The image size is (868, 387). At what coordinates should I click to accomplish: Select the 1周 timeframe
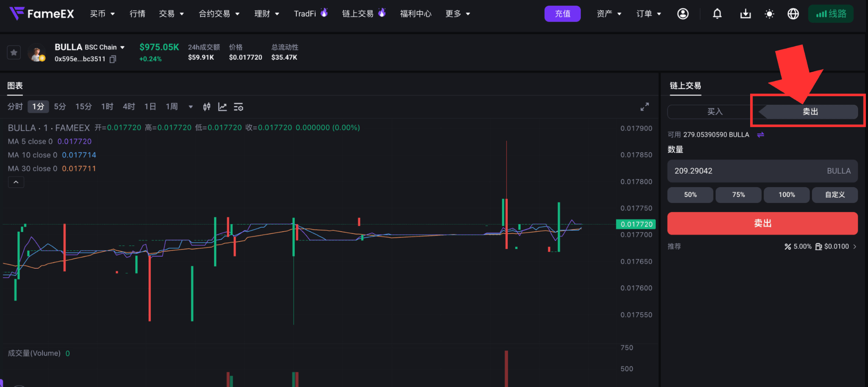pos(172,107)
